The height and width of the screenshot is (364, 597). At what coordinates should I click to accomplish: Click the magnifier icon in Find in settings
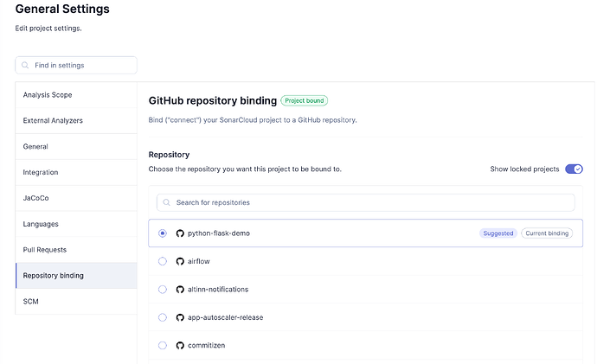(x=25, y=66)
